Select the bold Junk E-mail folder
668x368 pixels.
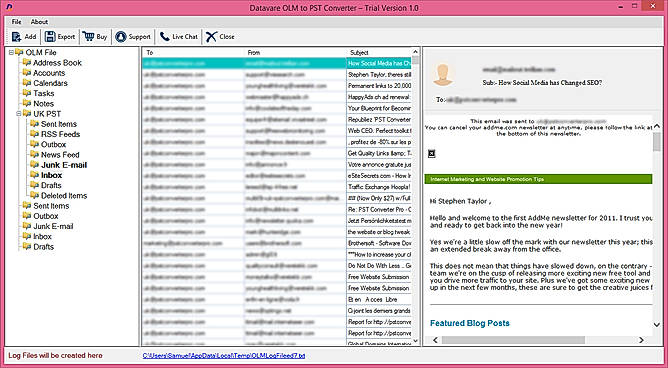(x=64, y=165)
